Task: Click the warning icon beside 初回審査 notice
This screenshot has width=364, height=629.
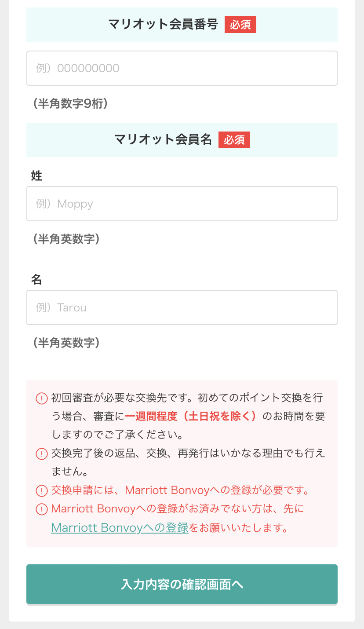Action: [x=41, y=399]
